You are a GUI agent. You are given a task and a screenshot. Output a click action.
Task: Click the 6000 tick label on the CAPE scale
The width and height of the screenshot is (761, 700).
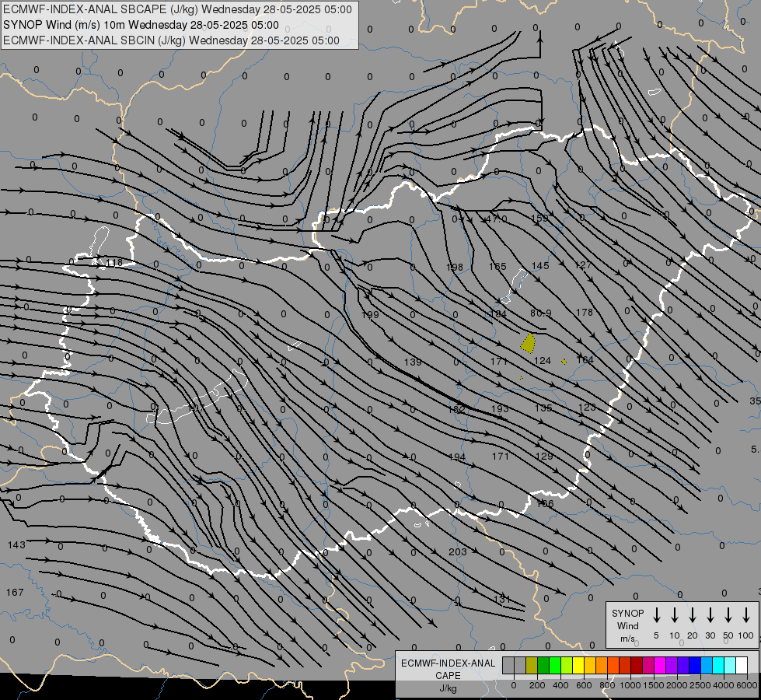coord(747,685)
